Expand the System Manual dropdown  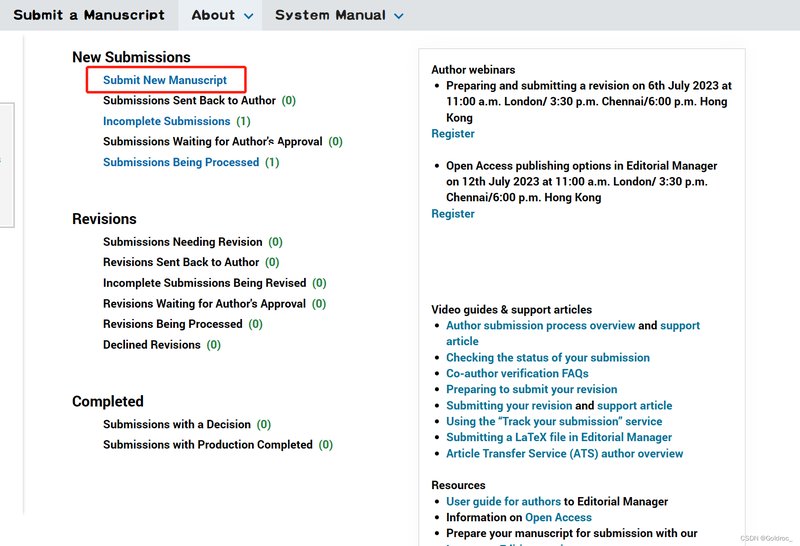click(x=339, y=15)
